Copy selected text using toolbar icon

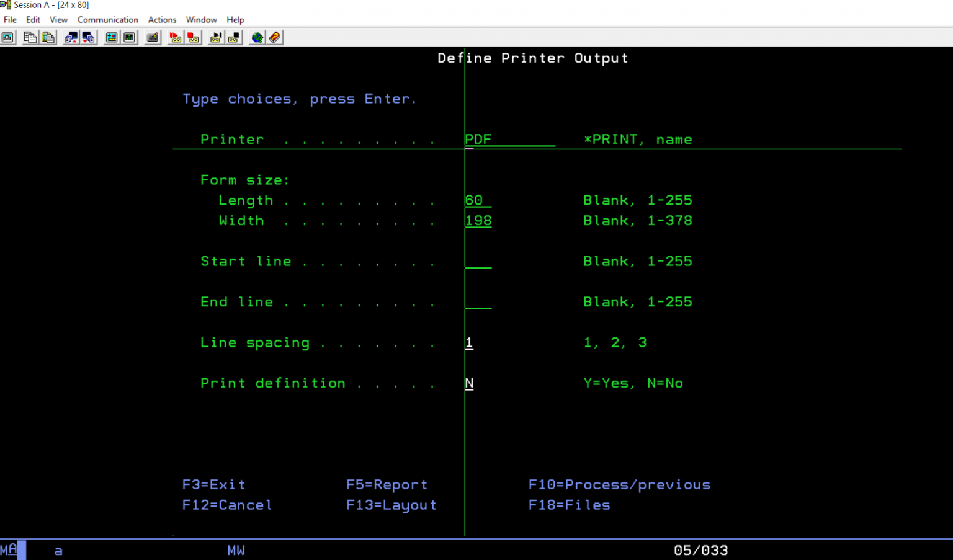[x=30, y=37]
